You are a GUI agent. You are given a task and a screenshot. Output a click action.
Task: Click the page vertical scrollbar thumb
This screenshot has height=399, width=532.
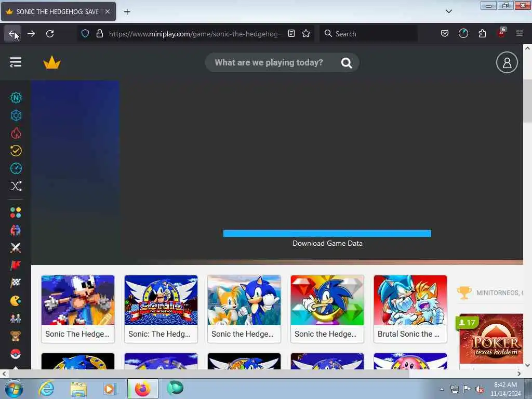pos(527,101)
